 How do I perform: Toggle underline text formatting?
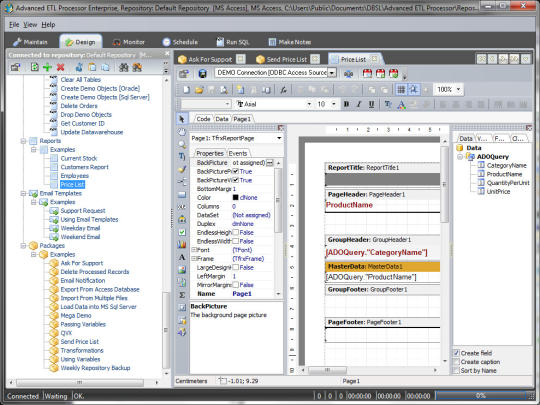[371, 104]
